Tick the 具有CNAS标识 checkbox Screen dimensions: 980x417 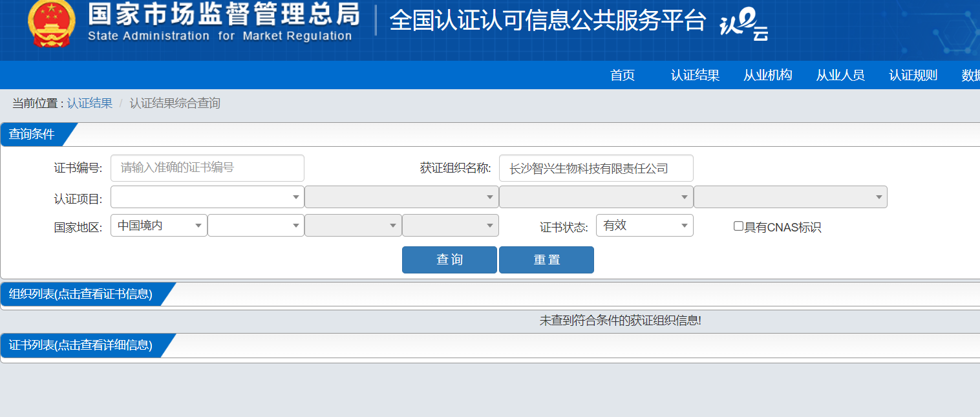click(x=738, y=226)
